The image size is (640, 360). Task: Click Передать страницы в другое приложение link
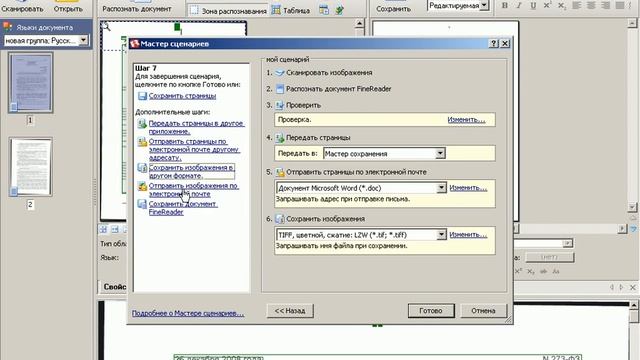click(196, 127)
